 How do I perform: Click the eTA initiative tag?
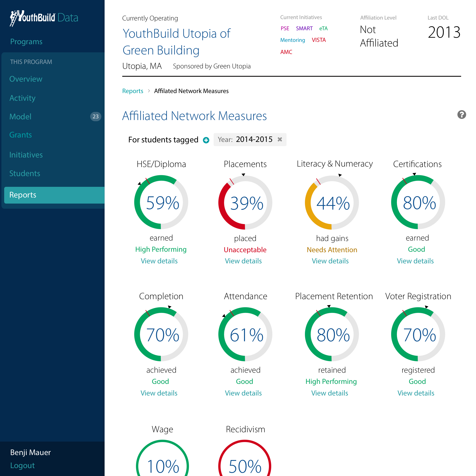click(323, 28)
